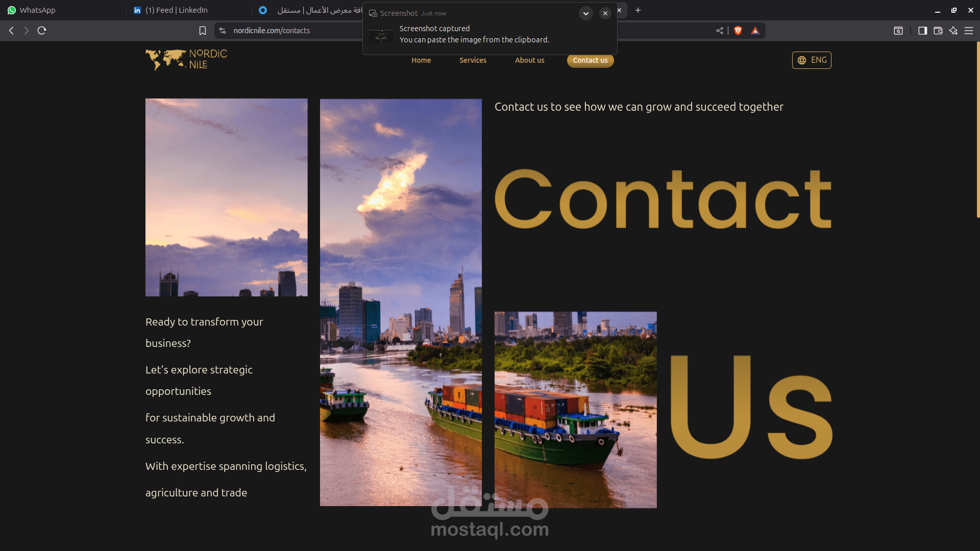Open Leo AI assistant
Viewport: 980px width, 551px height.
click(x=953, y=31)
